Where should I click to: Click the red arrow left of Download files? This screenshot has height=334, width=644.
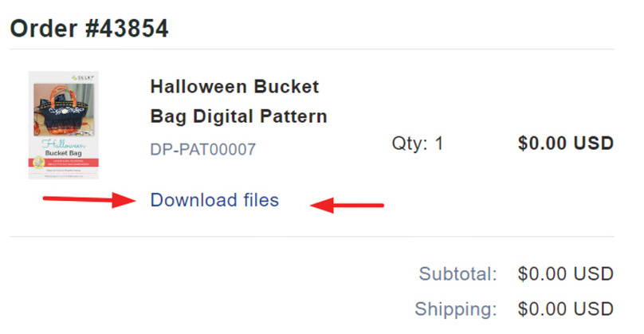tap(89, 200)
